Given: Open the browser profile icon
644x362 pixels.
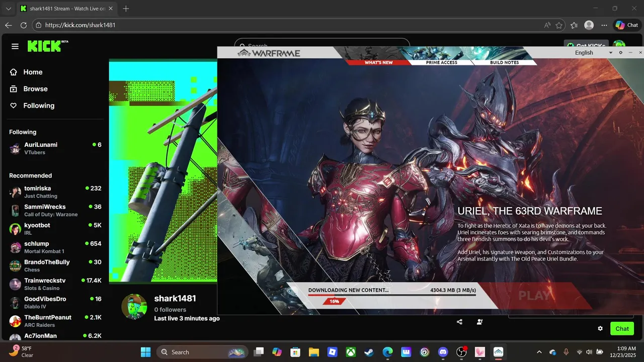Looking at the screenshot, I should [x=589, y=25].
